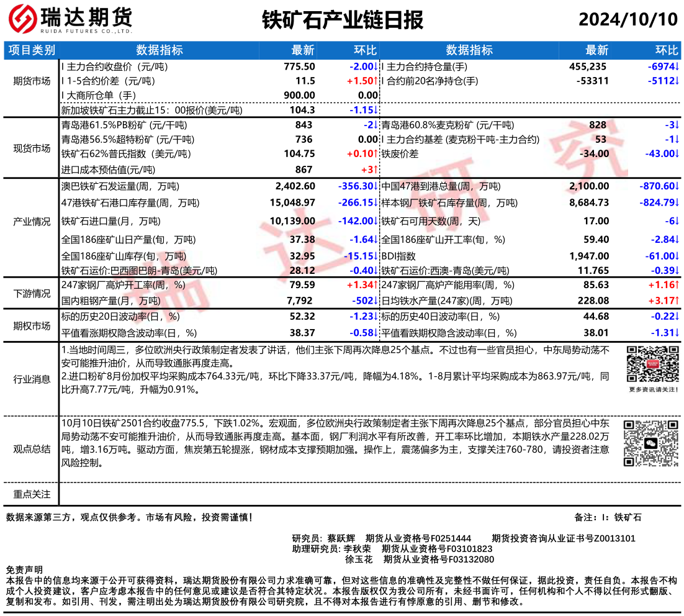
Task: Click the Ruida Futures logo
Action: [x=71, y=20]
